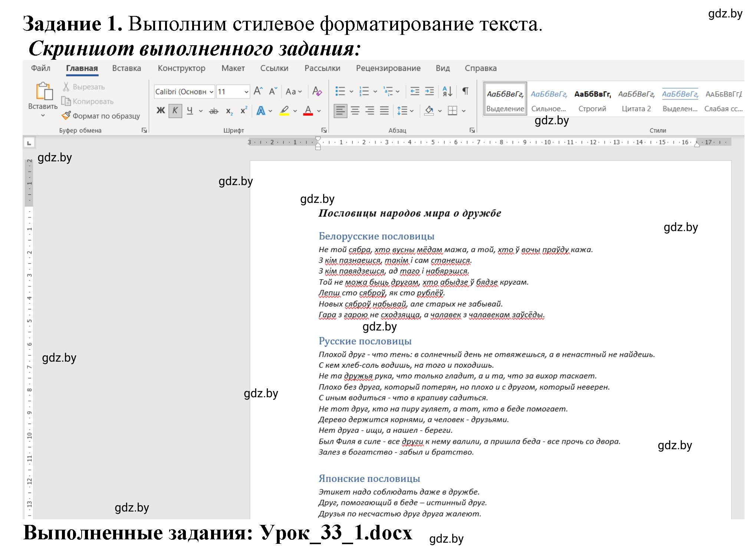Click line spacing icon
The width and height of the screenshot is (756, 559).
click(402, 111)
